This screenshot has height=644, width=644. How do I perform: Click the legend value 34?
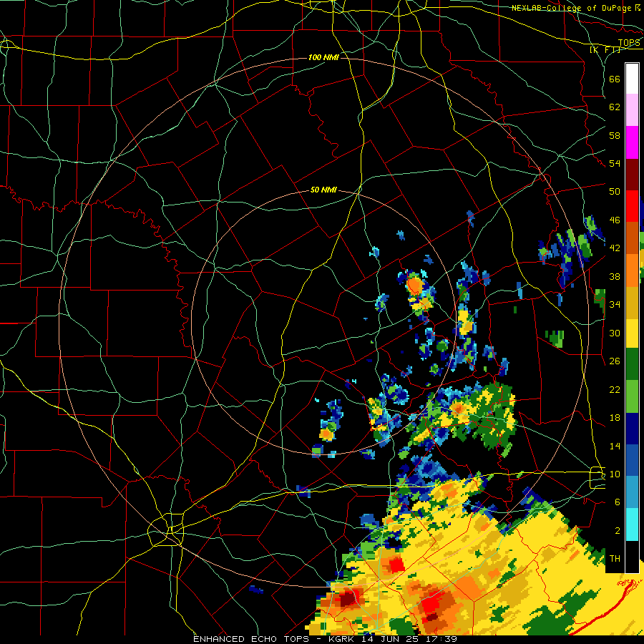pyautogui.click(x=615, y=304)
